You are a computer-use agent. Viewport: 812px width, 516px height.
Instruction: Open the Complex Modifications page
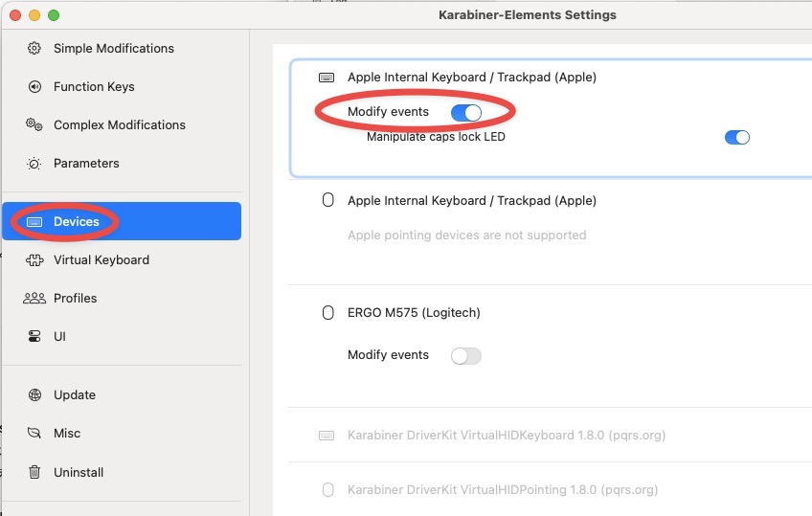(122, 124)
